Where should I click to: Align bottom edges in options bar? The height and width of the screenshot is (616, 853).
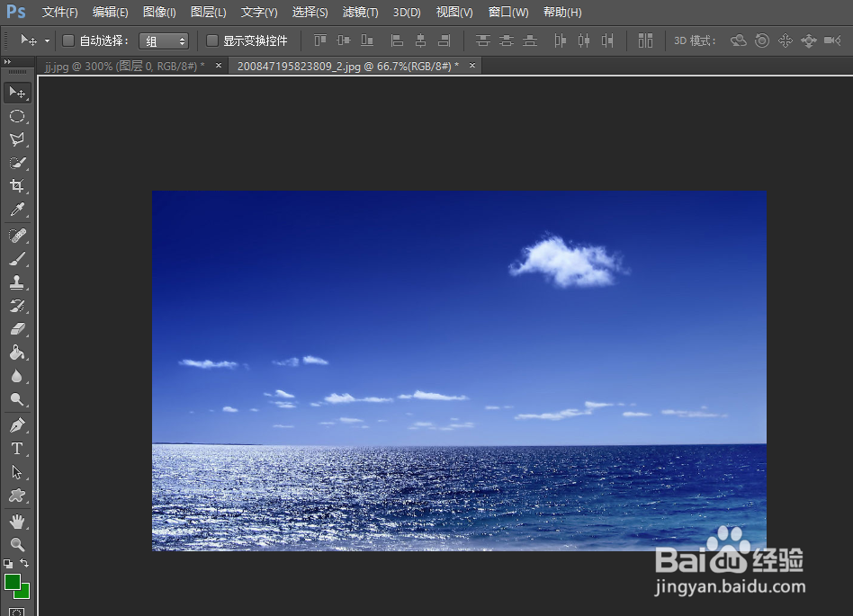367,40
